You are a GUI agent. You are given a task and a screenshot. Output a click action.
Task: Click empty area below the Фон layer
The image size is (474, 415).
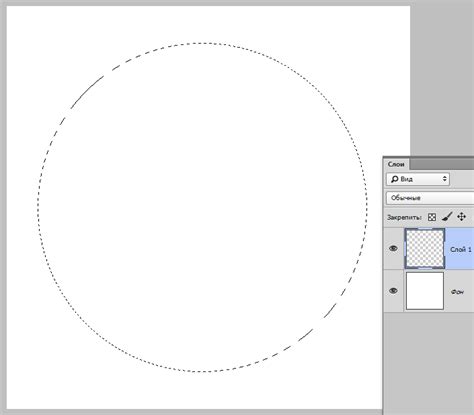[429, 363]
